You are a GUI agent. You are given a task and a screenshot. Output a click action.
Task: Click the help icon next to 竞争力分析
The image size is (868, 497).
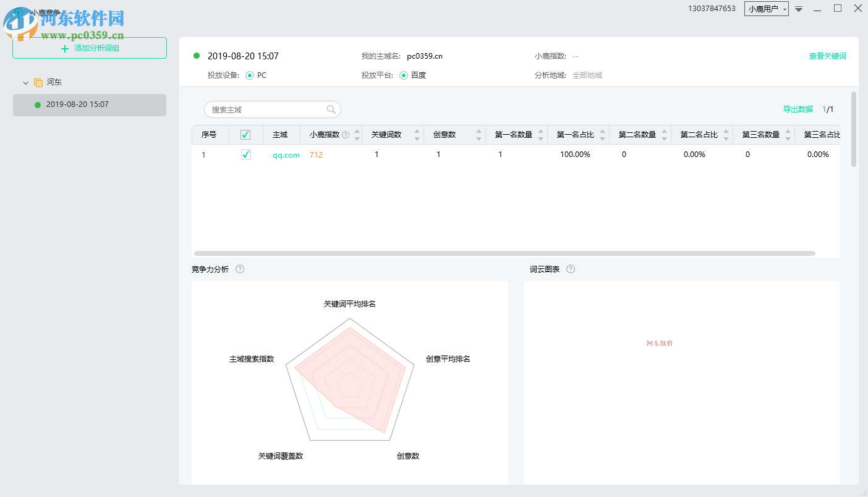[x=240, y=269]
